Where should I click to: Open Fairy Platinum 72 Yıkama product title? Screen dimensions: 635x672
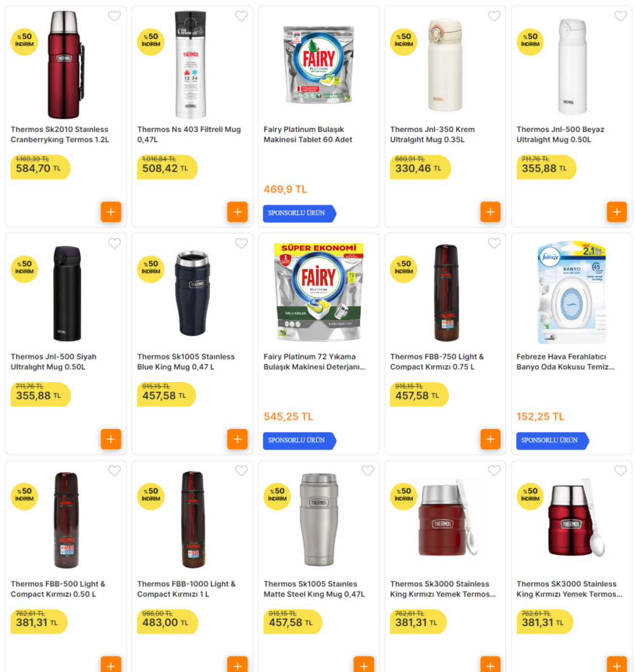click(314, 362)
